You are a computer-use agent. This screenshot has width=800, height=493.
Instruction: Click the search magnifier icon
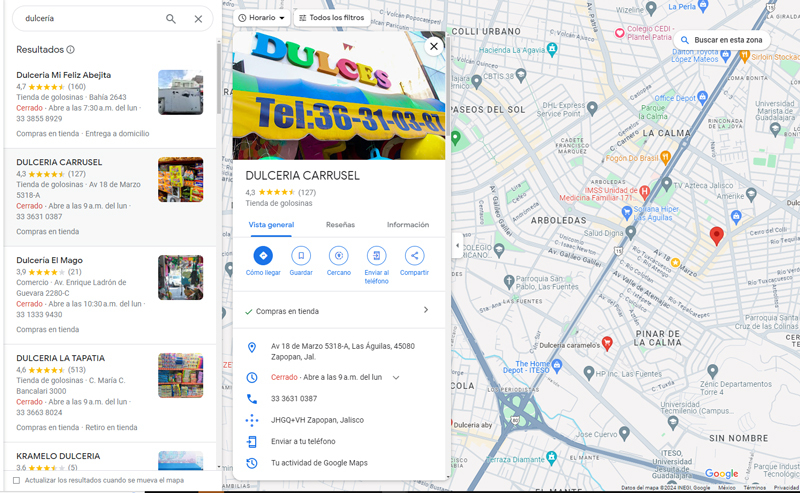[170, 19]
